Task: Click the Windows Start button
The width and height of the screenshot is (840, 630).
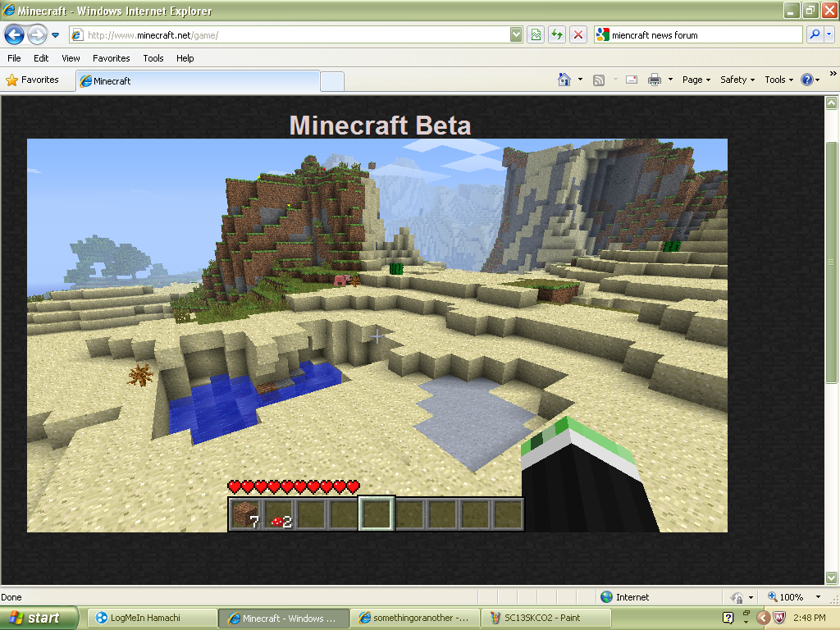Action: click(x=39, y=618)
